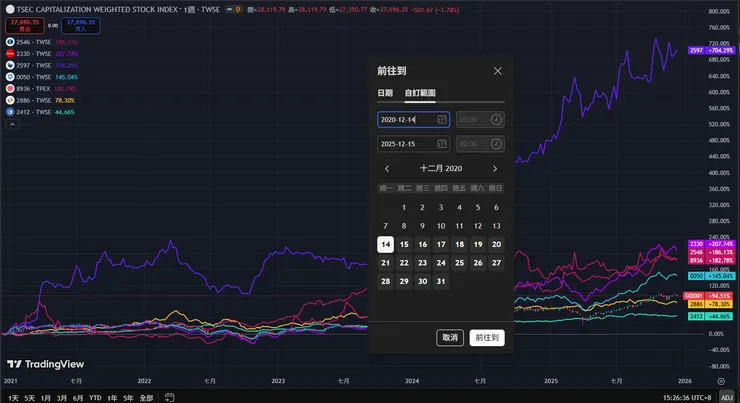The height and width of the screenshot is (403, 740).
Task: Go to next month in calendar
Action: click(495, 168)
